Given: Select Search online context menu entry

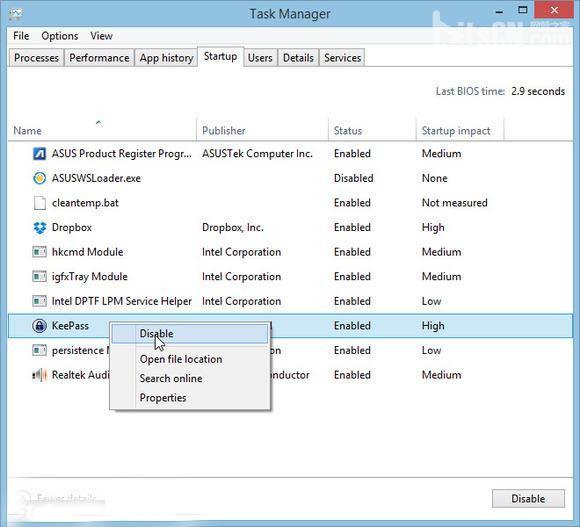Looking at the screenshot, I should [x=171, y=378].
